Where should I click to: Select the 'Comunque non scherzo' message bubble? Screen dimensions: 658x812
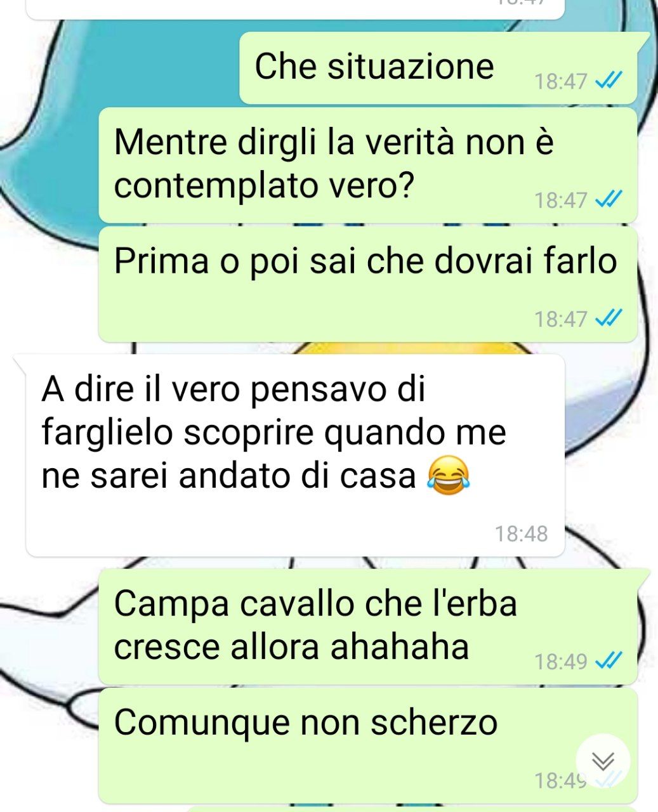tap(367, 745)
